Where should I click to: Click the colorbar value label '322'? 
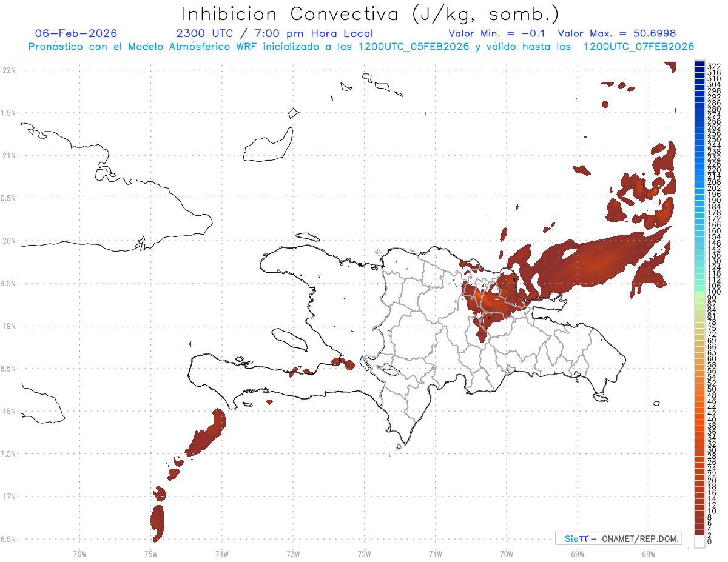[x=714, y=65]
